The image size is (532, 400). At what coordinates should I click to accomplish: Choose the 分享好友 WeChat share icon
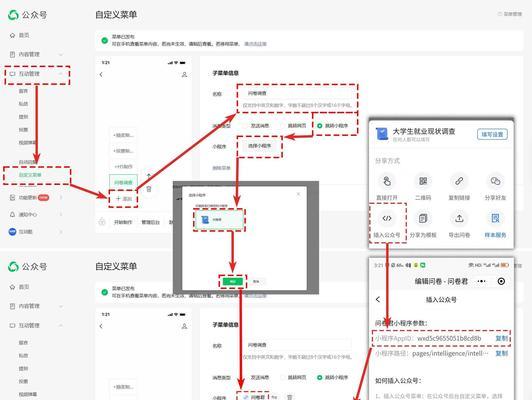point(495,181)
